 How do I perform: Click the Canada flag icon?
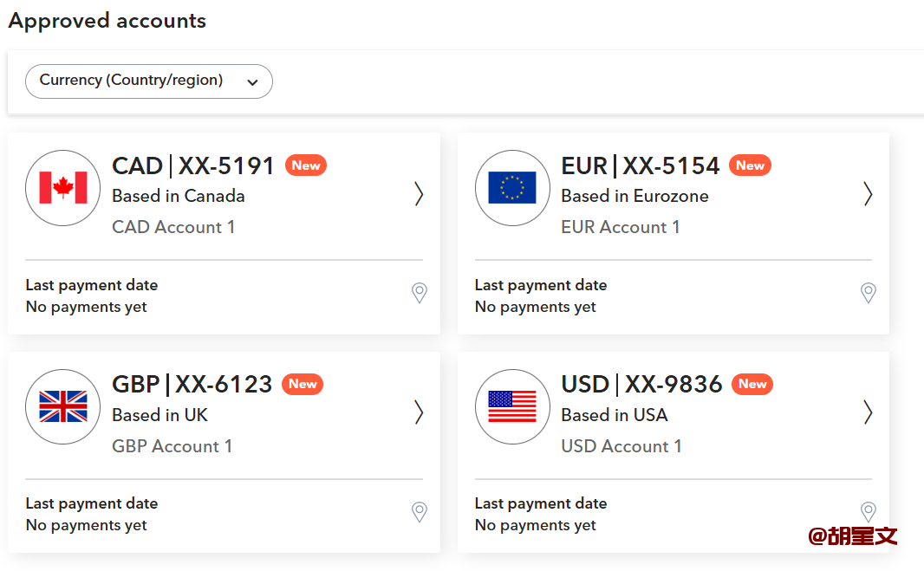tap(63, 188)
